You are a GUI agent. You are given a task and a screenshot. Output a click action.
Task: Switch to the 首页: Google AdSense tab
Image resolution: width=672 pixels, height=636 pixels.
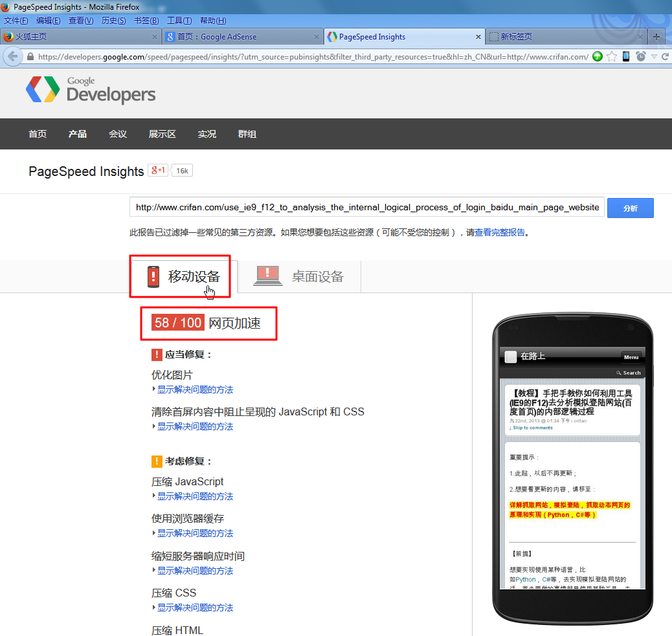tap(243, 37)
